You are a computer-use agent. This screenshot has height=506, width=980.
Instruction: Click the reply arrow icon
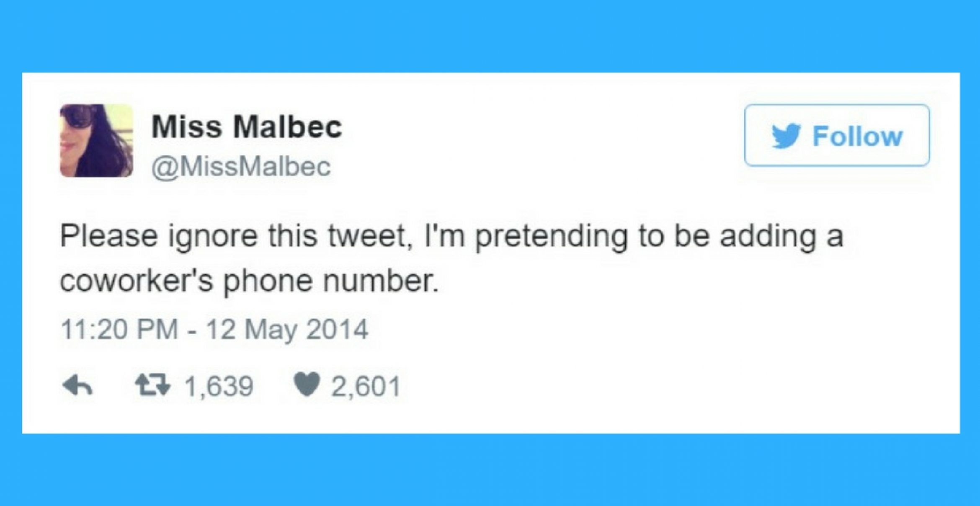(77, 385)
